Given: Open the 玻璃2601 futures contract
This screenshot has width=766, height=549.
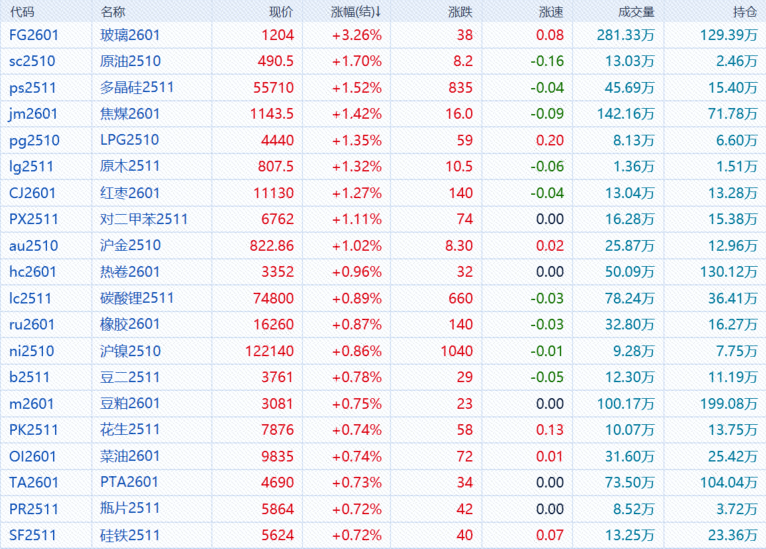Looking at the screenshot, I should tap(130, 35).
